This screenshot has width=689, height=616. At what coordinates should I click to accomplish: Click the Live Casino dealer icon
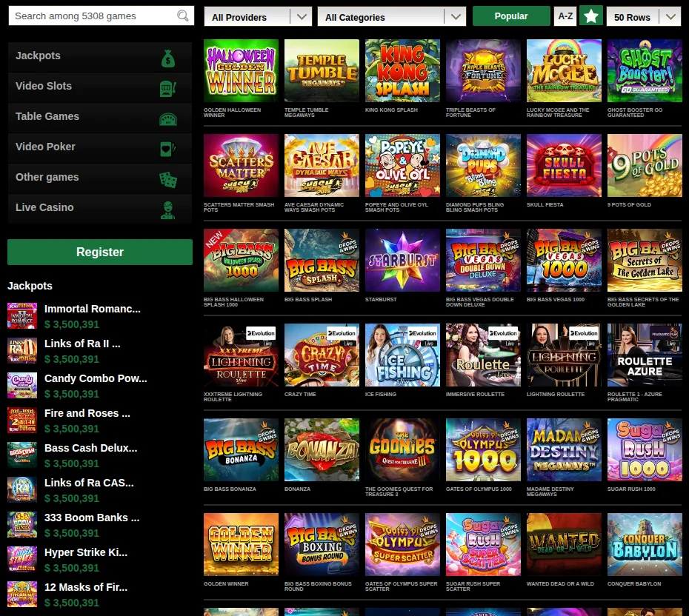tap(168, 210)
